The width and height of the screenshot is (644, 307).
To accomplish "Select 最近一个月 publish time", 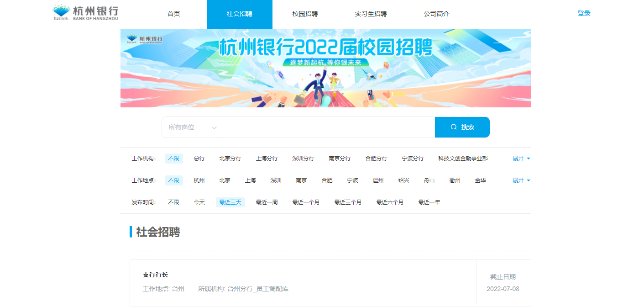I will 306,202.
